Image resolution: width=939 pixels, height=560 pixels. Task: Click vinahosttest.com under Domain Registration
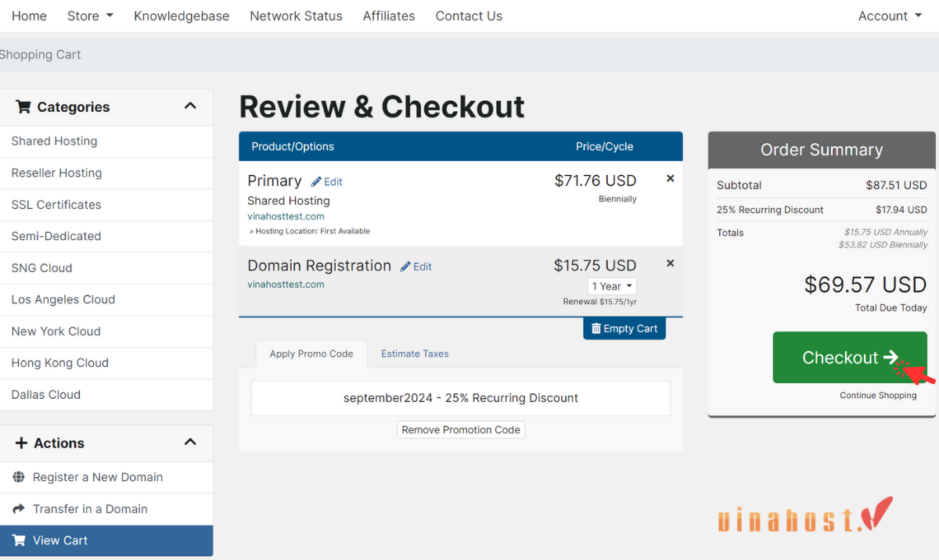tap(286, 285)
